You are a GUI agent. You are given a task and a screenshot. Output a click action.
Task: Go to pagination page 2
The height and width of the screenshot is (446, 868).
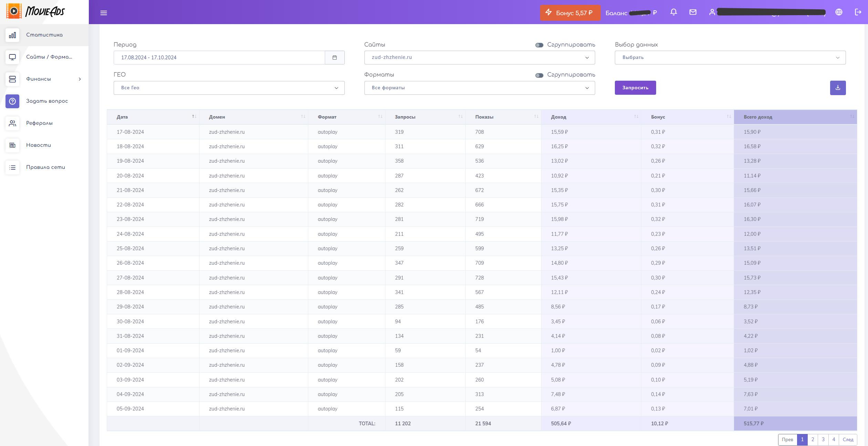tap(813, 439)
